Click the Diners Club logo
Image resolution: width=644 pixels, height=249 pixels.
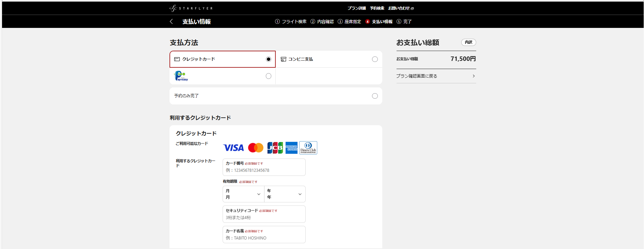point(308,148)
